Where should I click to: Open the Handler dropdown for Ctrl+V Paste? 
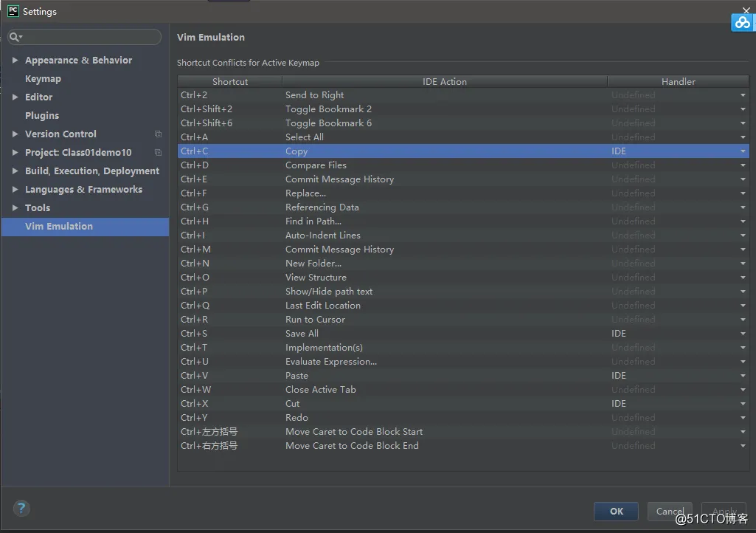coord(743,376)
